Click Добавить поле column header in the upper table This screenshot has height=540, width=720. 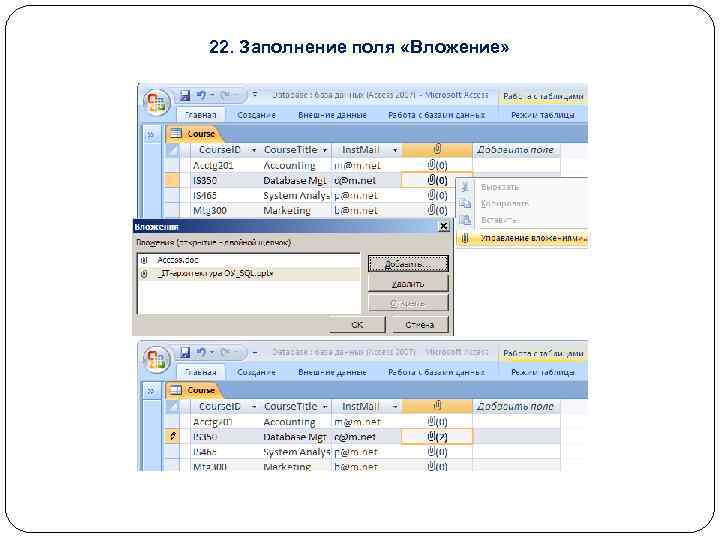pyautogui.click(x=516, y=150)
